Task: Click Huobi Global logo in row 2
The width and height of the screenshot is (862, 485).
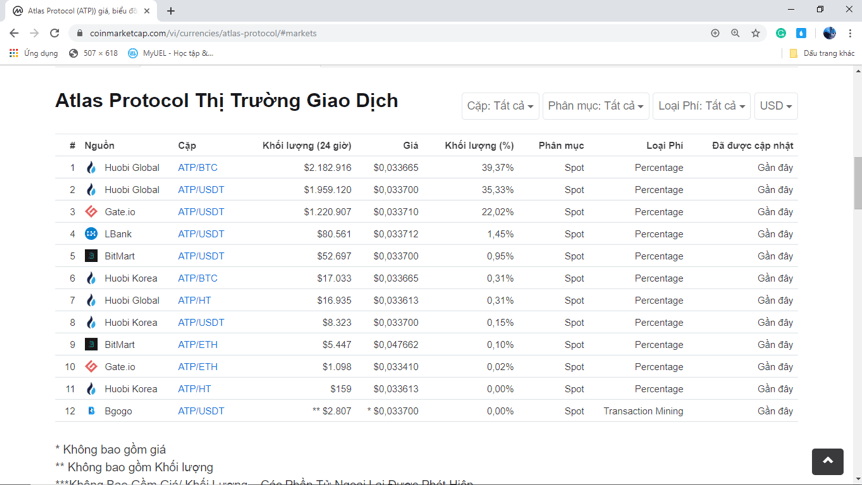Action: pyautogui.click(x=91, y=190)
